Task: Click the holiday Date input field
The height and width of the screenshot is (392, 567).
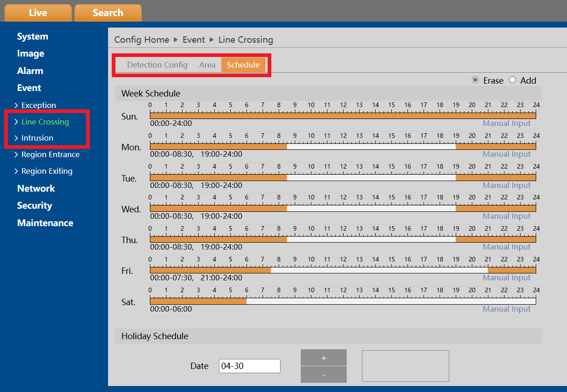Action: (249, 366)
